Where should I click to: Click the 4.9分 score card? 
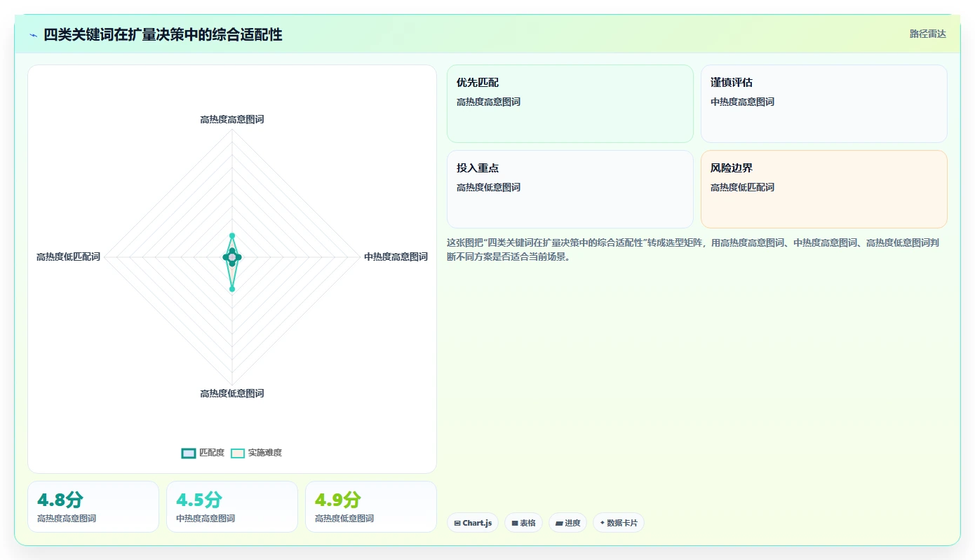click(371, 507)
